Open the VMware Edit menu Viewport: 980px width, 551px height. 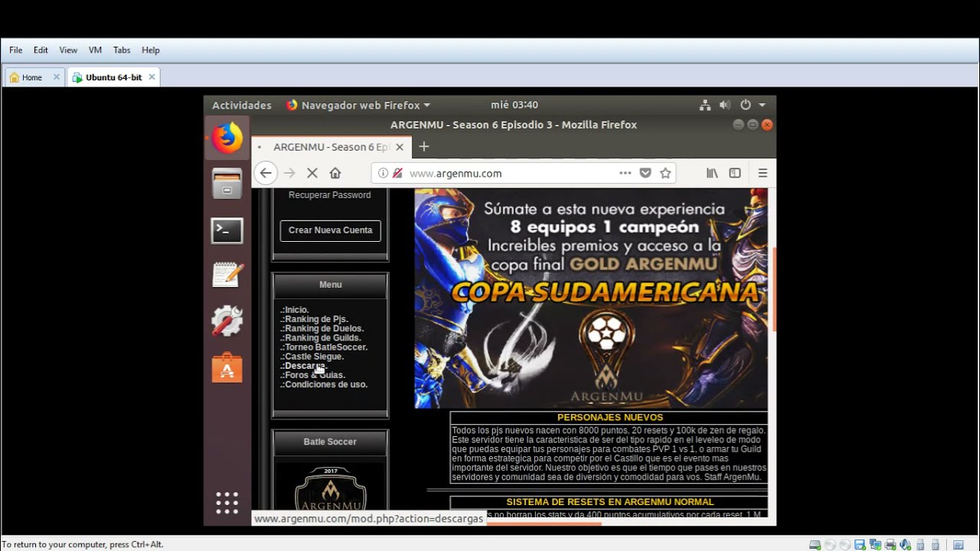41,50
